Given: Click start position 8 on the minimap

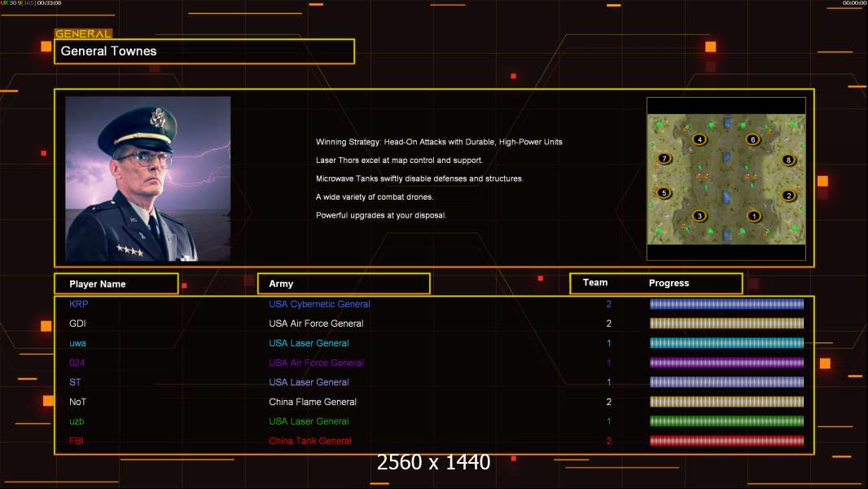Looking at the screenshot, I should click(789, 160).
